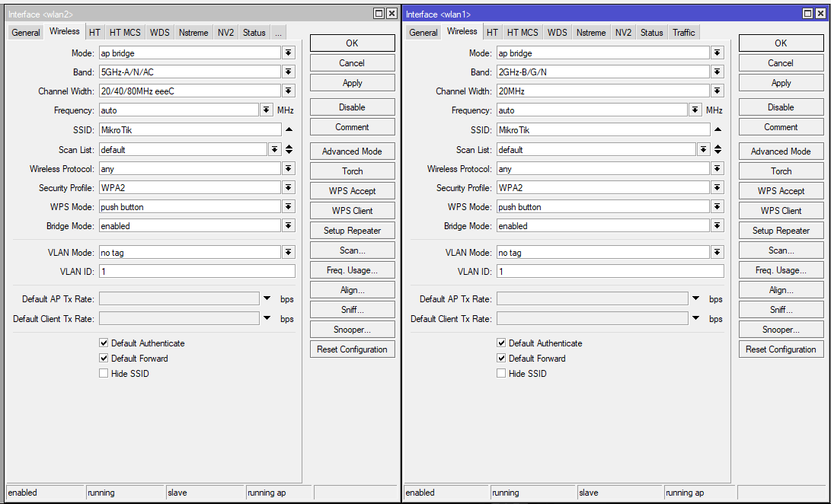Collapse the SSID field arrow in wlan1

tap(718, 130)
